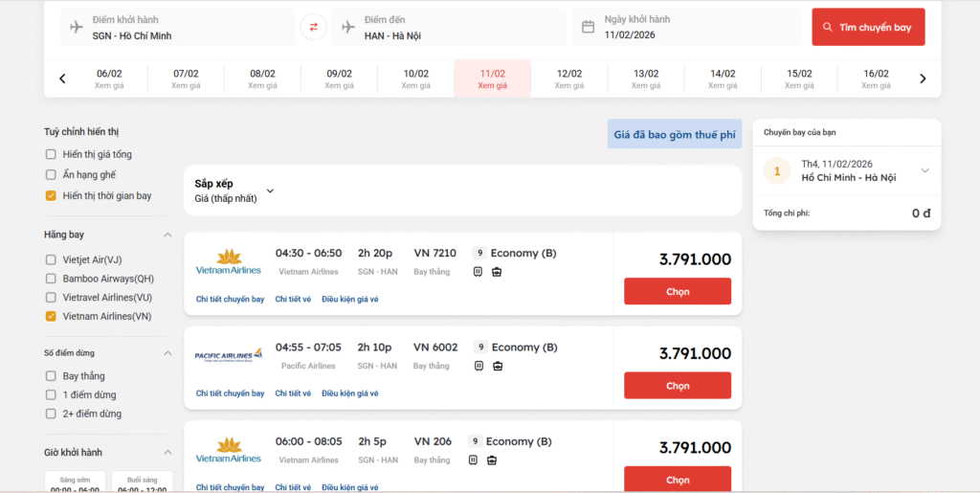
Task: Click the Pacific Airlines logo
Action: coord(229,356)
